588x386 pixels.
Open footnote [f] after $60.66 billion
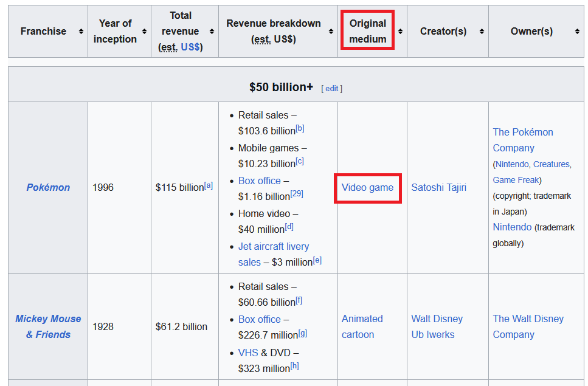(x=299, y=300)
